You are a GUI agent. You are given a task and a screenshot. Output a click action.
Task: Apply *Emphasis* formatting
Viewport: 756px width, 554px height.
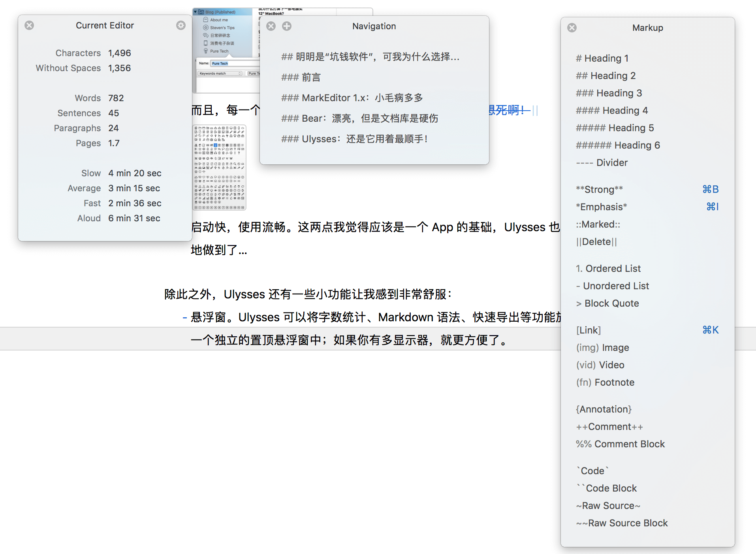[x=602, y=207]
